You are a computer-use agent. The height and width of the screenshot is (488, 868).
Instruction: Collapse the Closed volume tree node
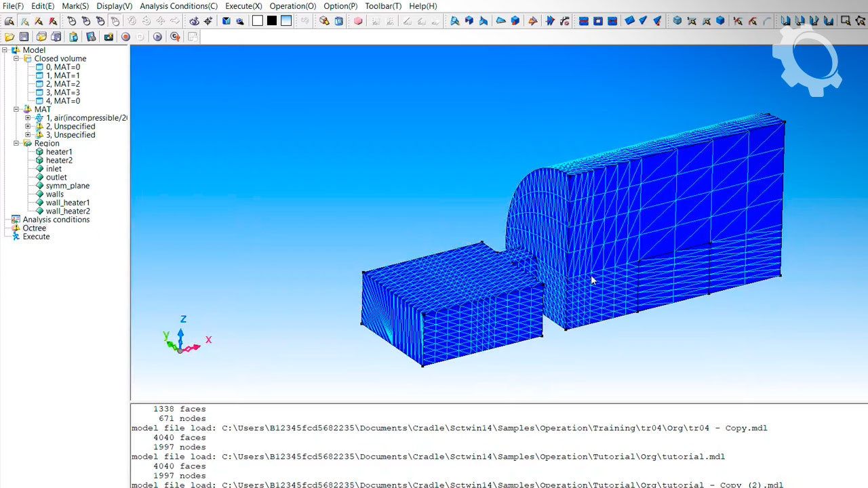tap(17, 59)
